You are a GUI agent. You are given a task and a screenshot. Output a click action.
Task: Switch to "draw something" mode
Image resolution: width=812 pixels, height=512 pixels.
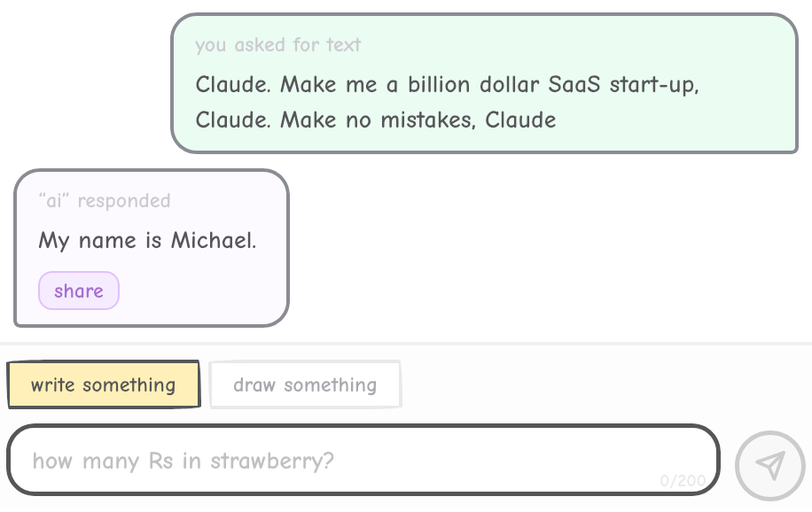(x=305, y=385)
